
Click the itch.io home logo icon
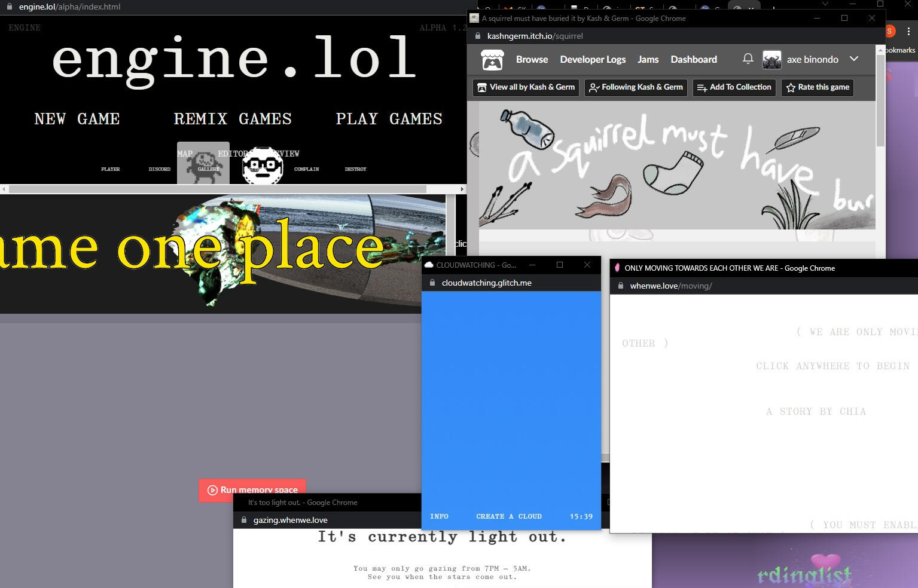[492, 60]
